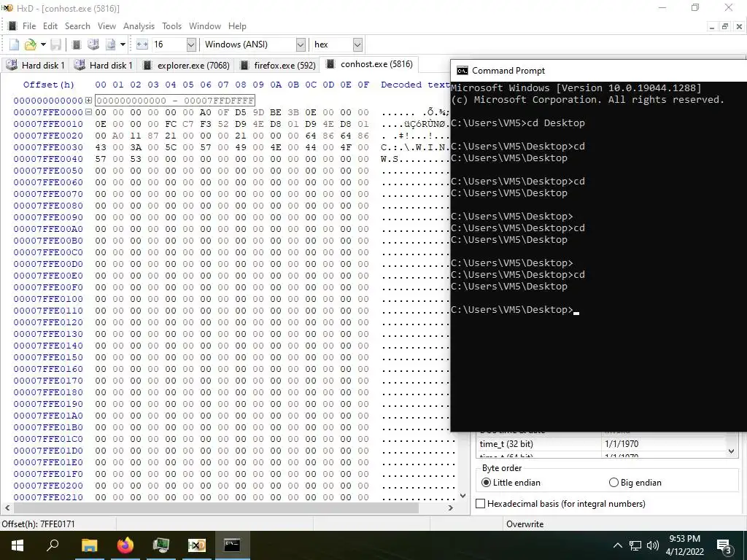The width and height of the screenshot is (747, 560).
Task: Open the Search menu
Action: coord(77,26)
